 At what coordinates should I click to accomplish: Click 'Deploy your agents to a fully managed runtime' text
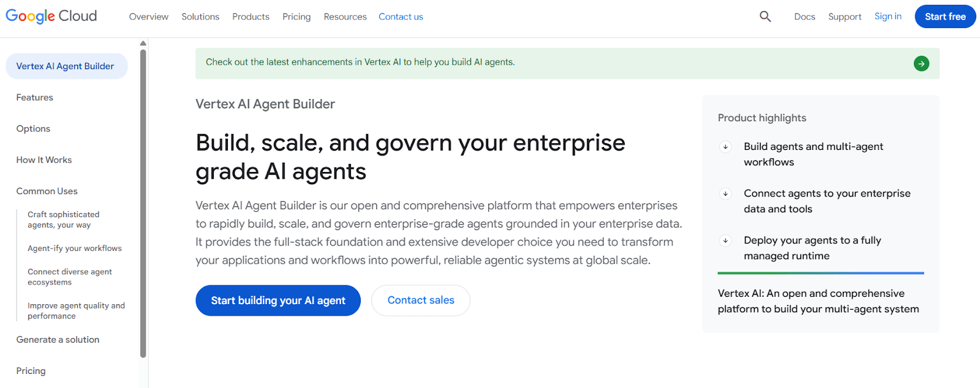point(812,248)
